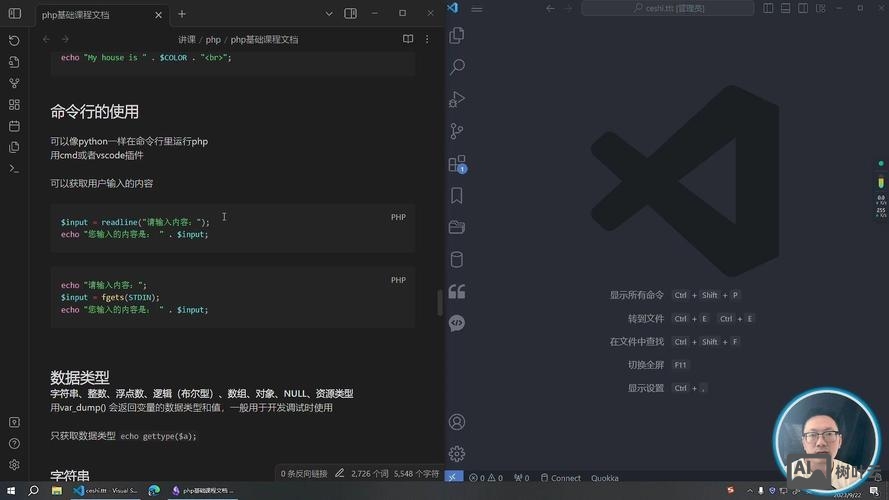Open the code chat bubble activity view

(457, 323)
